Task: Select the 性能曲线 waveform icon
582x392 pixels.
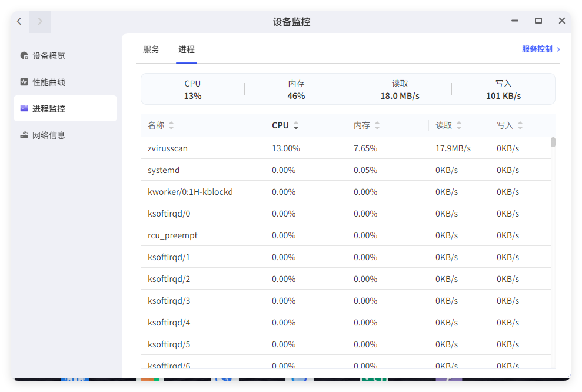Action: point(24,82)
